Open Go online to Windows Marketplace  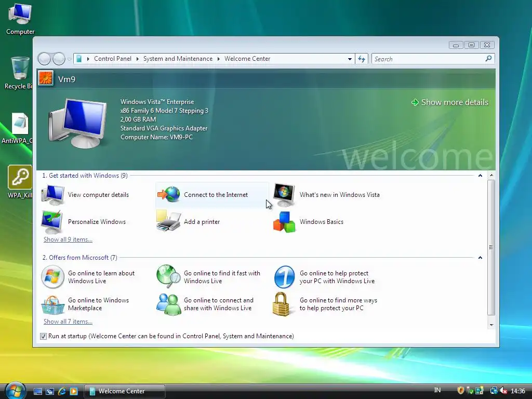(x=98, y=304)
